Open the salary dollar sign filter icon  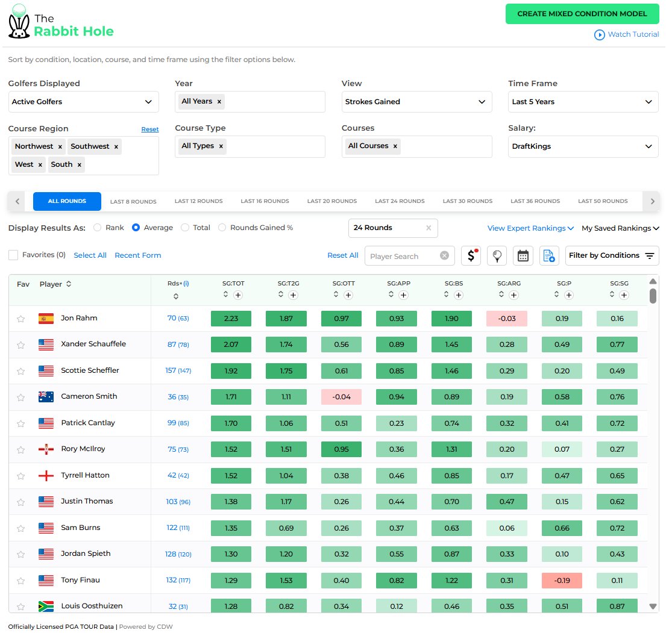471,256
